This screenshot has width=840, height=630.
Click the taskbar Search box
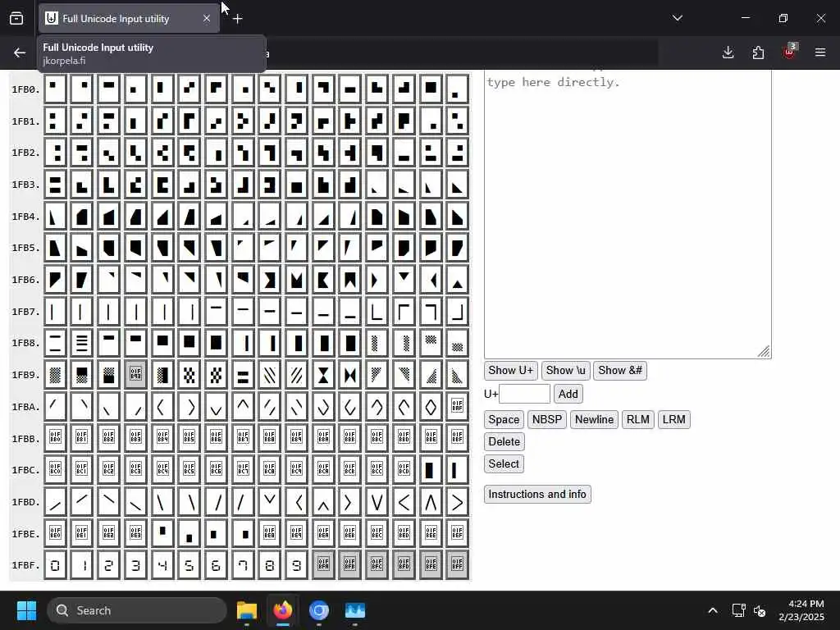coord(137,610)
